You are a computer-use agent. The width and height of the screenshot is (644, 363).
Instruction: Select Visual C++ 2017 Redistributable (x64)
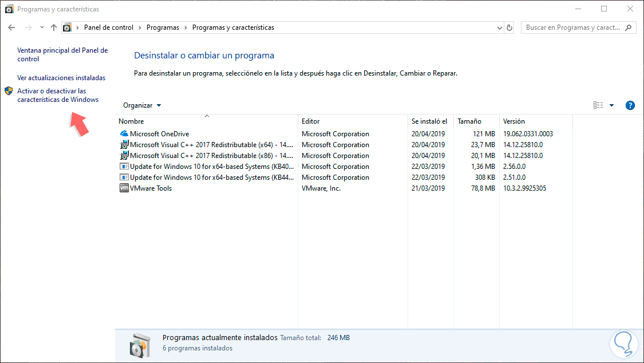(211, 144)
